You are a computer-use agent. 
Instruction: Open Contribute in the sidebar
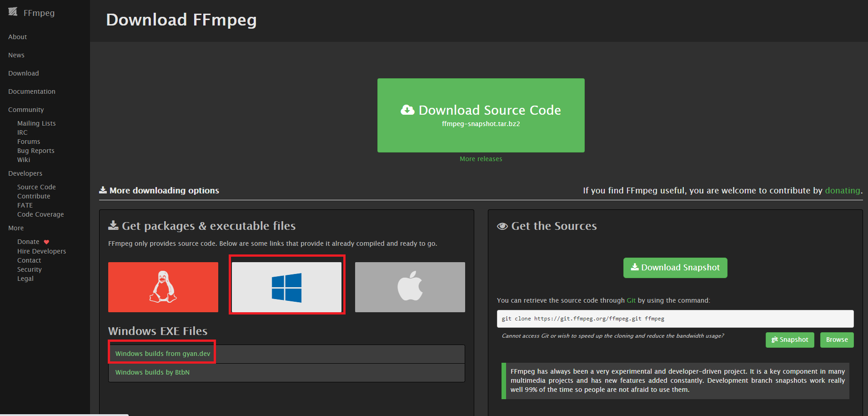pos(34,196)
